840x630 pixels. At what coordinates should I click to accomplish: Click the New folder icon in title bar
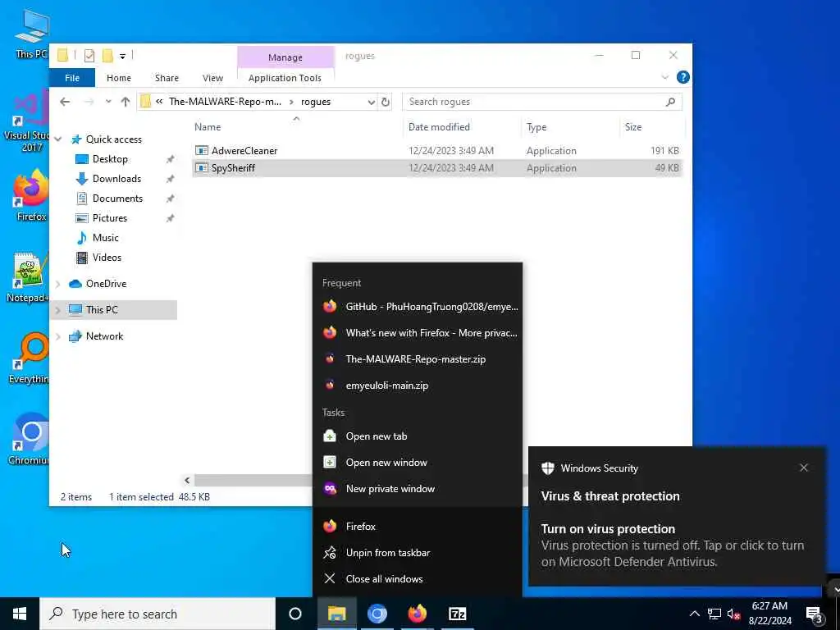[x=107, y=56]
